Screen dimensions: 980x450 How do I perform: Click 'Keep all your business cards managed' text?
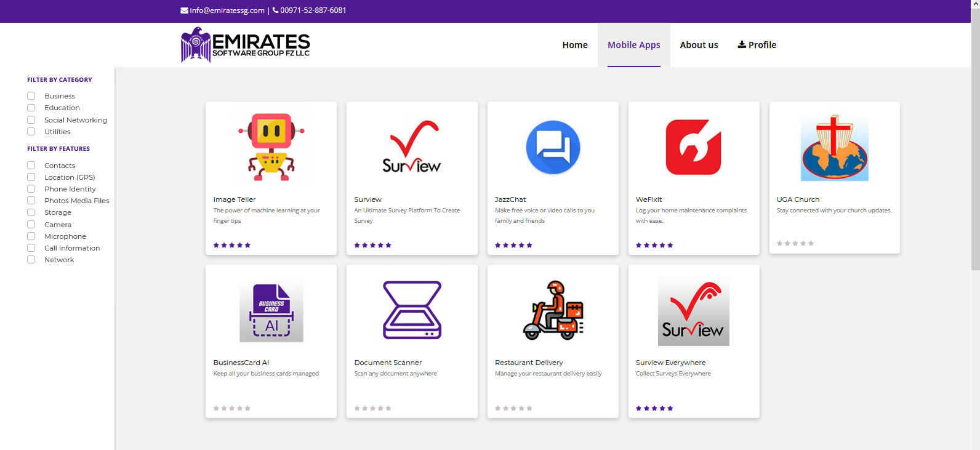pos(266,374)
